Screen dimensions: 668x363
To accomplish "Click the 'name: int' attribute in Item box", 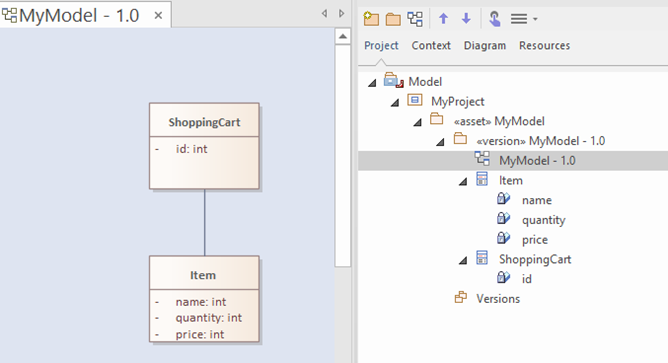I will (x=201, y=302).
